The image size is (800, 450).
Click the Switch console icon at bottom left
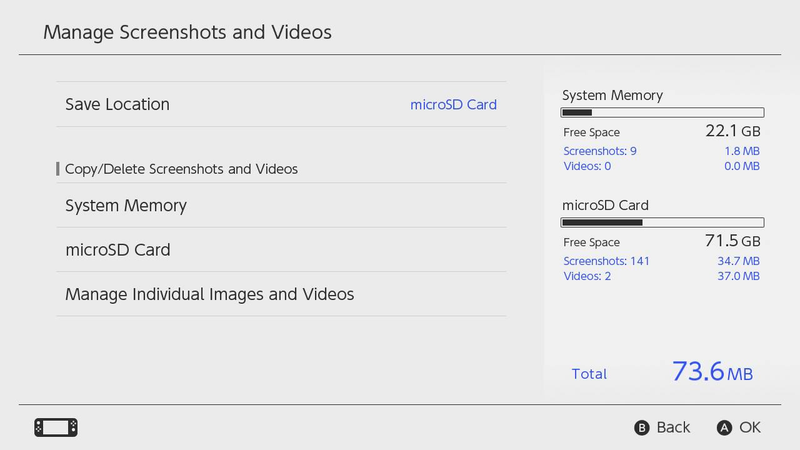coord(56,428)
